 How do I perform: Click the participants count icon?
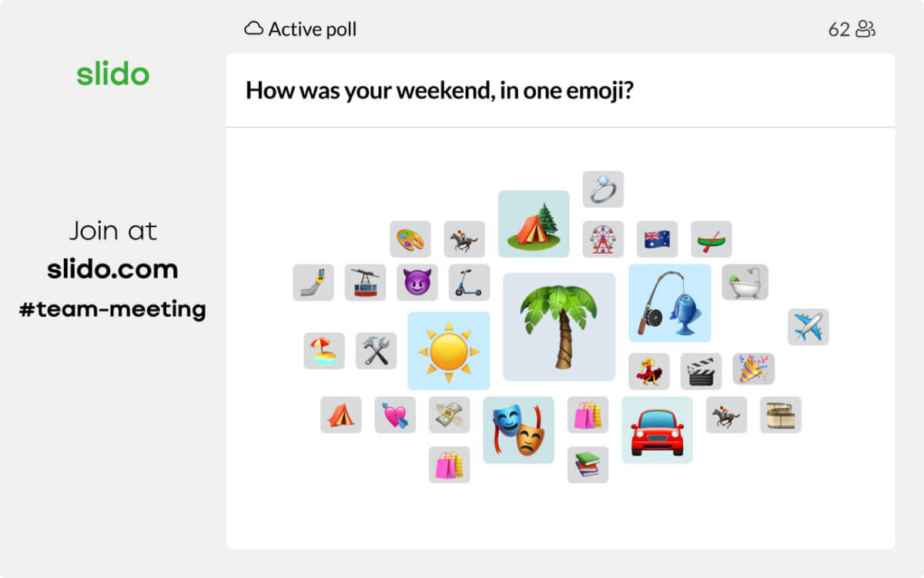[x=866, y=30]
